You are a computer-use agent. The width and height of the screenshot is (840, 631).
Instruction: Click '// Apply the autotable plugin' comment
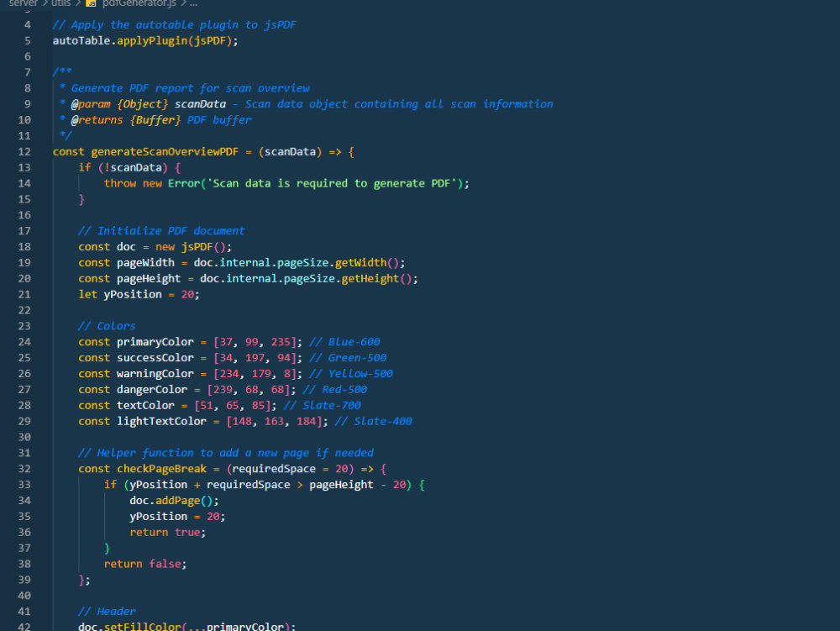174,24
